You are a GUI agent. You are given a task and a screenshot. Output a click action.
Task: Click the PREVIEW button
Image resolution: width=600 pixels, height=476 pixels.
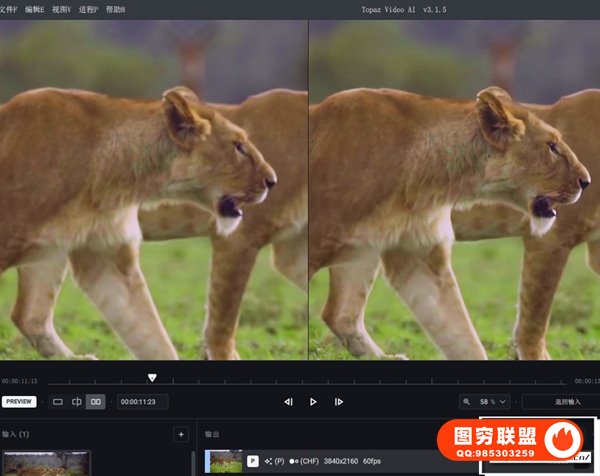(19, 402)
